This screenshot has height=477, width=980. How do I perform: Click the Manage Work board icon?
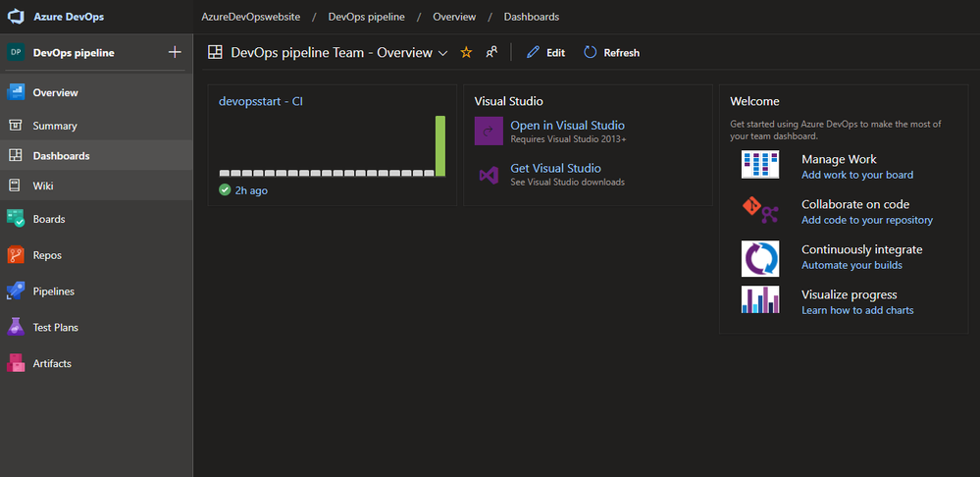tap(760, 165)
